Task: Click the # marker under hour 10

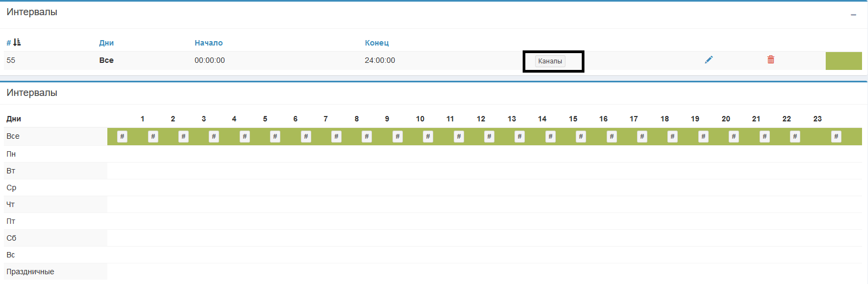Action: (428, 137)
